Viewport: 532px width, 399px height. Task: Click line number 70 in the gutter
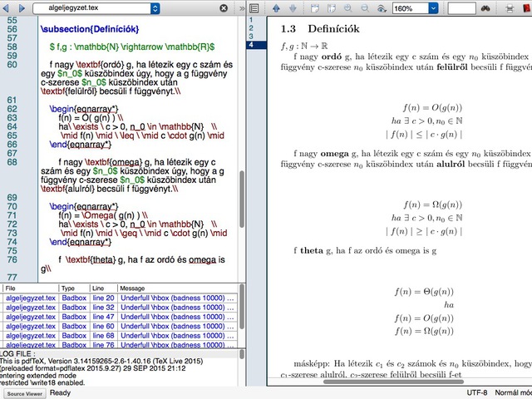[12, 206]
